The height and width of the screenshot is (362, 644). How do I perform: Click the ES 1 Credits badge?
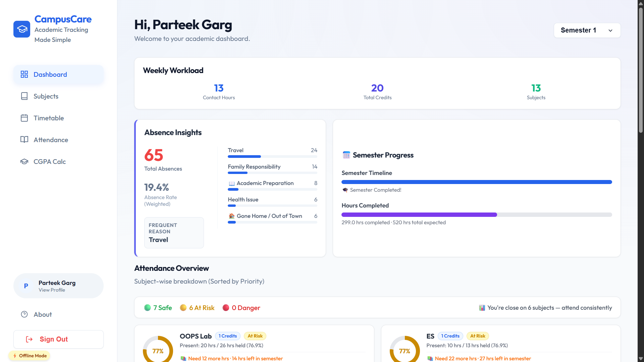(450, 336)
